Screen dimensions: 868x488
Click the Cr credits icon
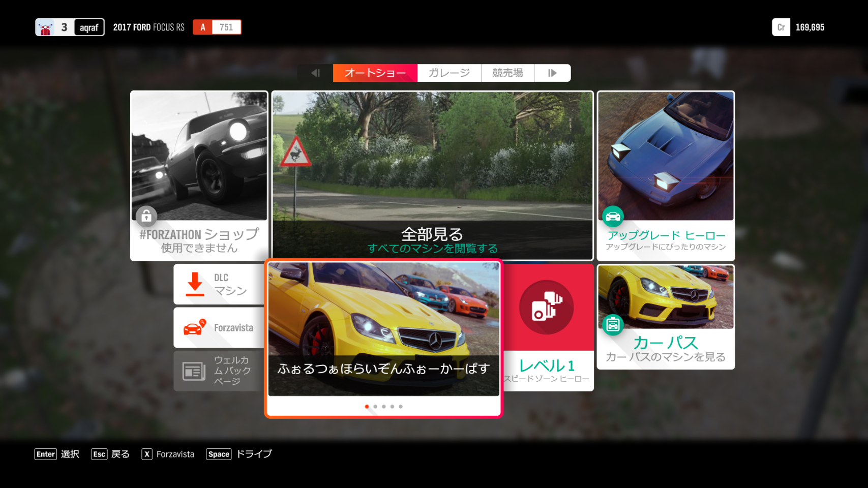point(781,27)
